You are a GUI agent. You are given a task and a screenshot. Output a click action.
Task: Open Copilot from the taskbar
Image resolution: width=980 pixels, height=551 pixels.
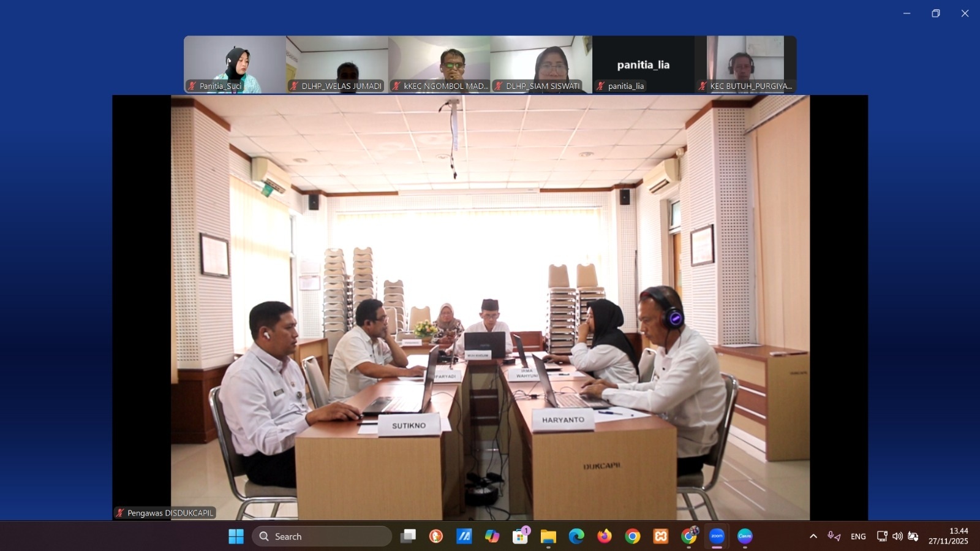click(492, 536)
